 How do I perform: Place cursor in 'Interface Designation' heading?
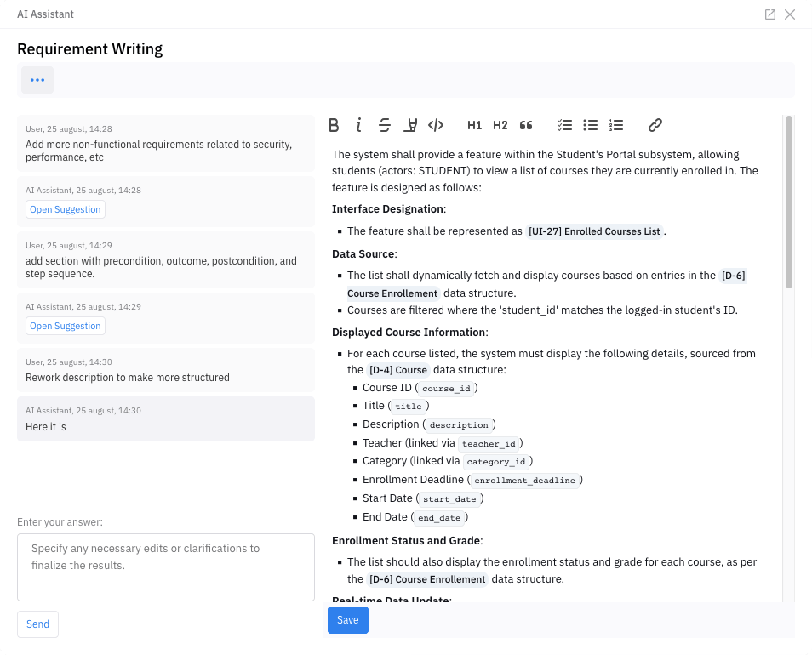click(388, 209)
